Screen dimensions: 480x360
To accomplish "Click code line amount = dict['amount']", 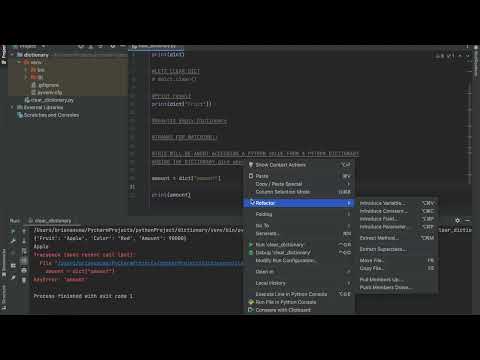I will [186, 179].
